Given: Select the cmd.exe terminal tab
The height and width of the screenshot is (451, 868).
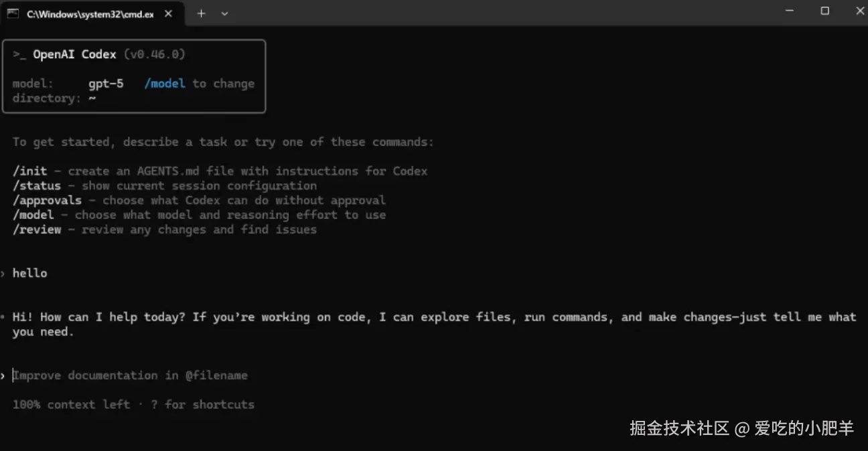Looking at the screenshot, I should click(x=92, y=13).
